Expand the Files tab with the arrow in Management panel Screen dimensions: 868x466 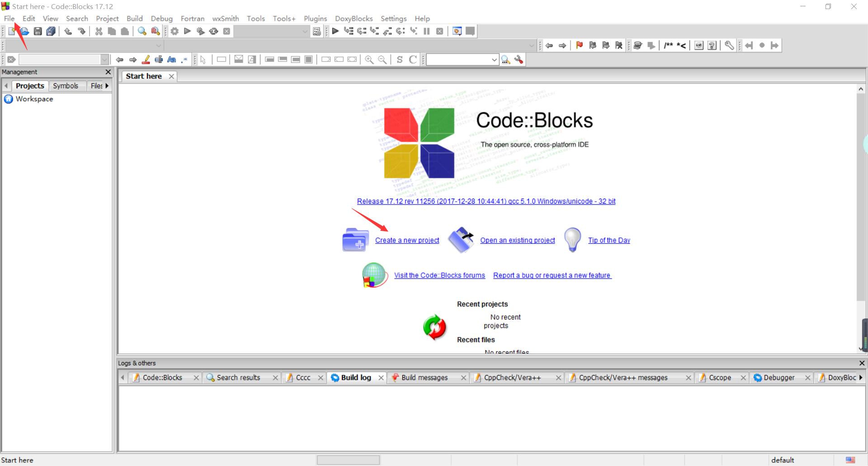(107, 86)
